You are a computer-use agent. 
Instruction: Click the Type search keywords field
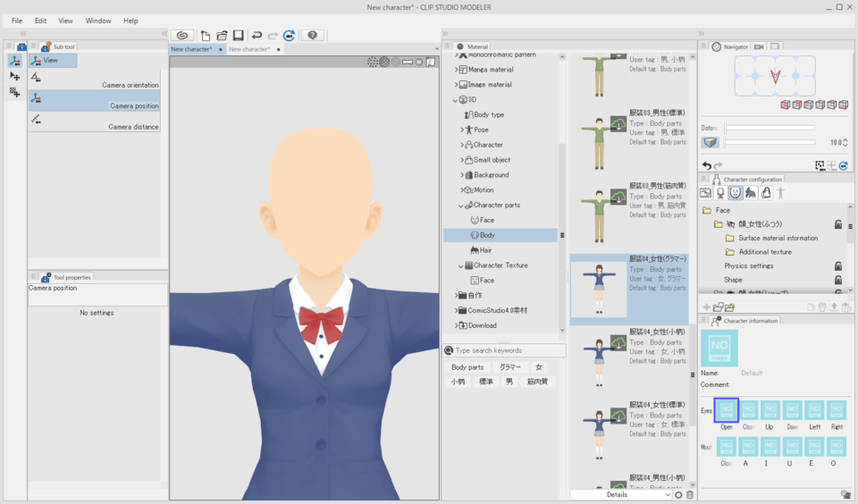pos(504,350)
